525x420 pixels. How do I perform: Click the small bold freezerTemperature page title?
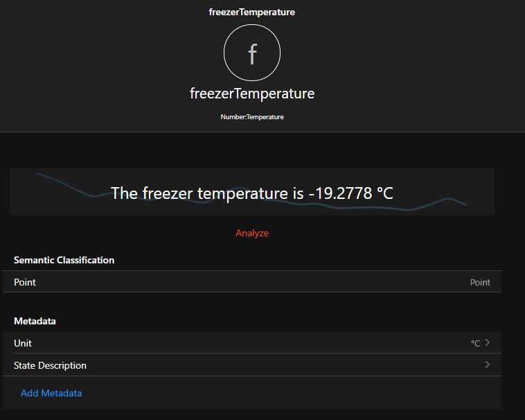pos(252,12)
